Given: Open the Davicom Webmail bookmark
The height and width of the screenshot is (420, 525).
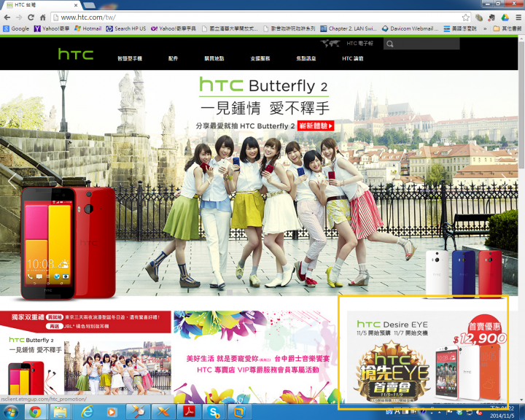Looking at the screenshot, I should [410, 29].
